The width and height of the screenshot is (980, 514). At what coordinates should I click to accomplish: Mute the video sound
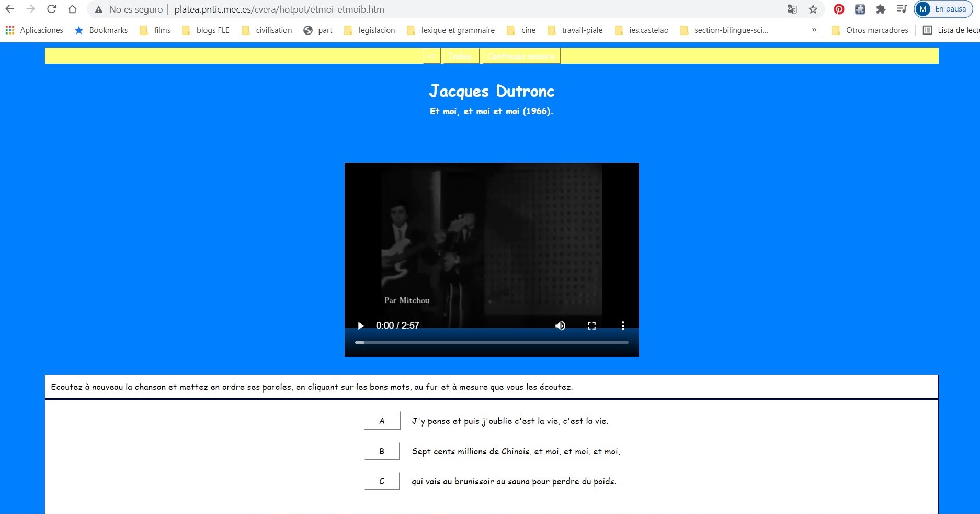point(560,326)
